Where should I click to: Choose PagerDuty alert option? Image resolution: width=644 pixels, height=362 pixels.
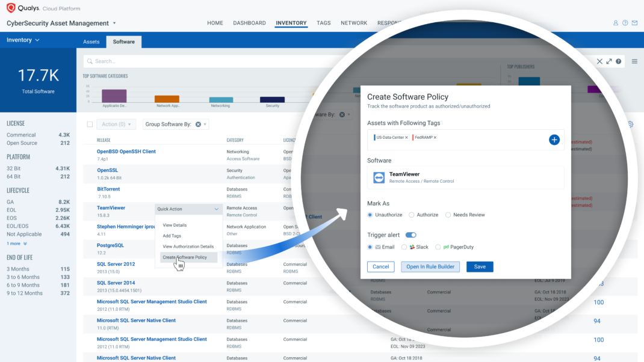(x=438, y=247)
